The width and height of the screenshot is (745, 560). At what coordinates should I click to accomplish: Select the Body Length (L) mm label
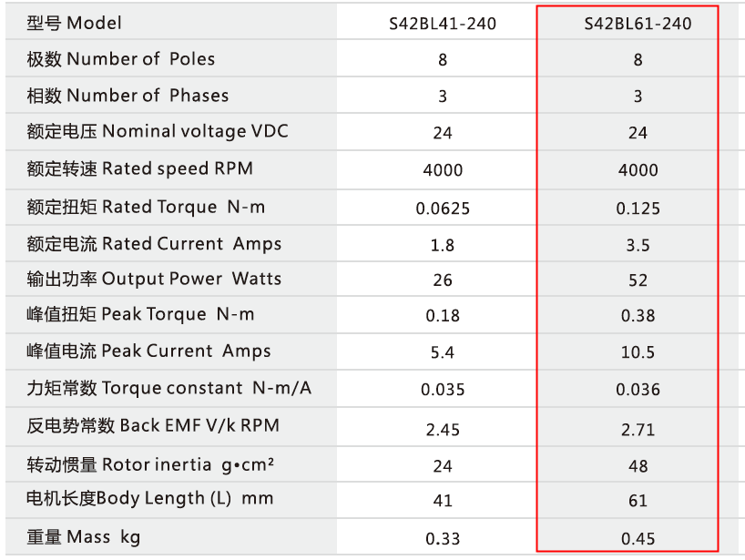150,499
